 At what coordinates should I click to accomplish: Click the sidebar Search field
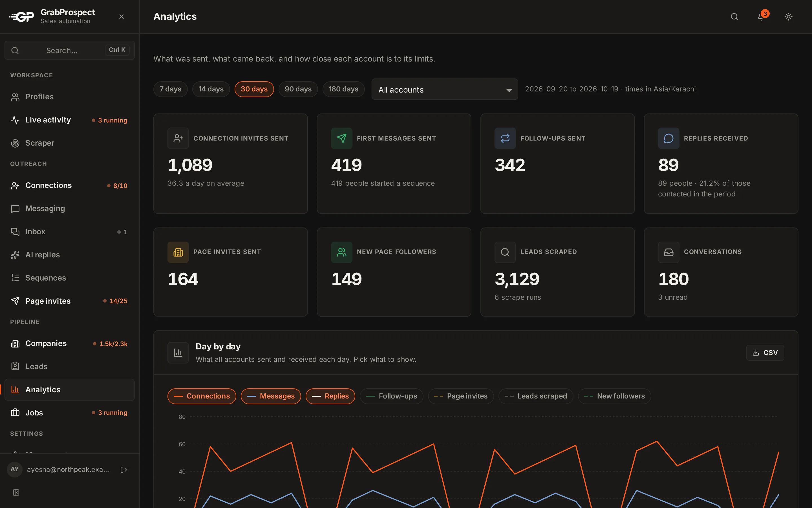coord(69,51)
